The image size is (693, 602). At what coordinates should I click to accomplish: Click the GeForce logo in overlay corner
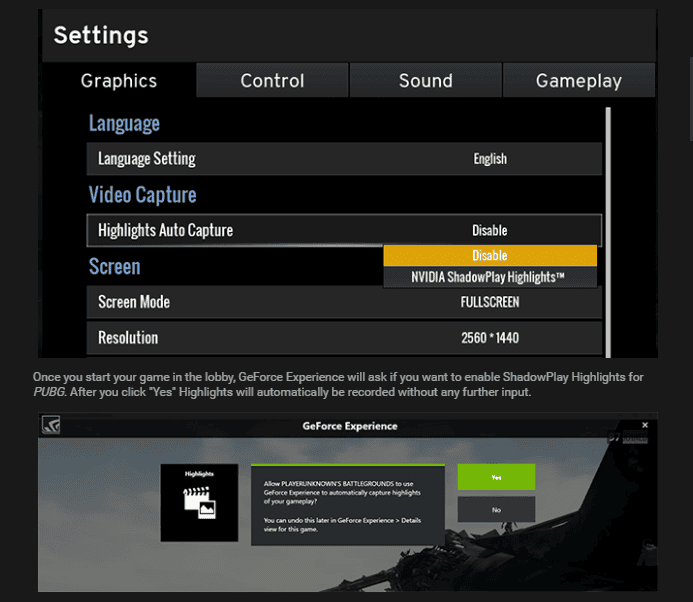(x=54, y=426)
